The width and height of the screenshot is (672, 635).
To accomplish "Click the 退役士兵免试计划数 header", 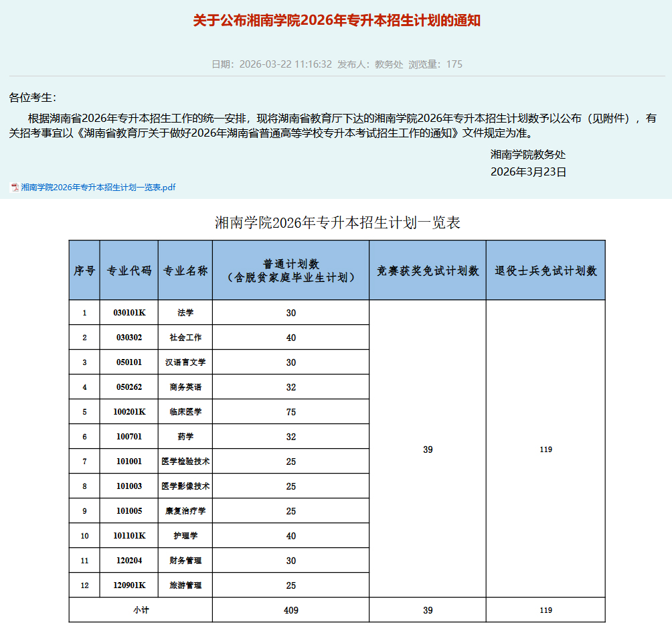I will coord(545,269).
